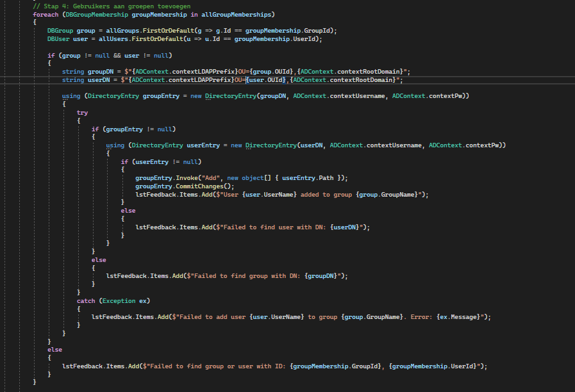
Task: Click userEntry in the nested using statement
Action: (203, 145)
